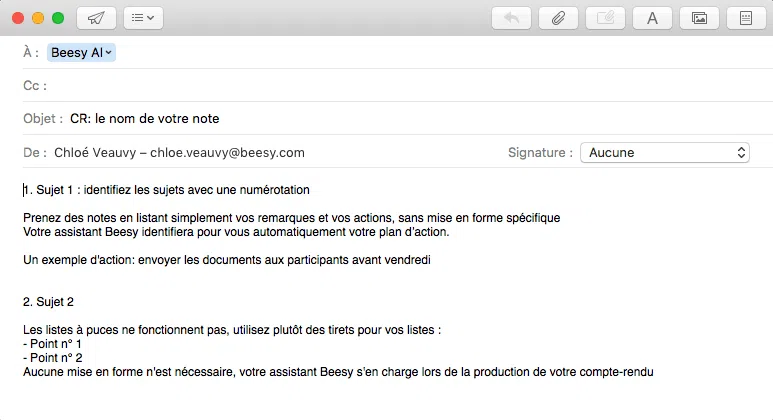Click the green full-screen window button
Viewport: 773px width, 420px height.
[58, 18]
